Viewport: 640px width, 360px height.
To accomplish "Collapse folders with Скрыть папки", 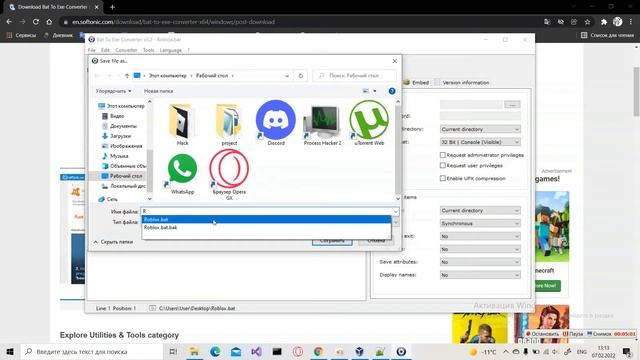I will pyautogui.click(x=113, y=242).
